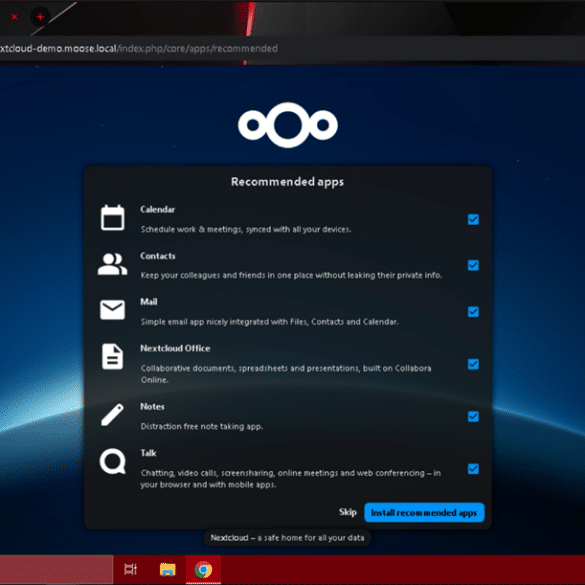Viewport: 585px width, 585px height.
Task: Click the Talk title text
Action: (148, 453)
